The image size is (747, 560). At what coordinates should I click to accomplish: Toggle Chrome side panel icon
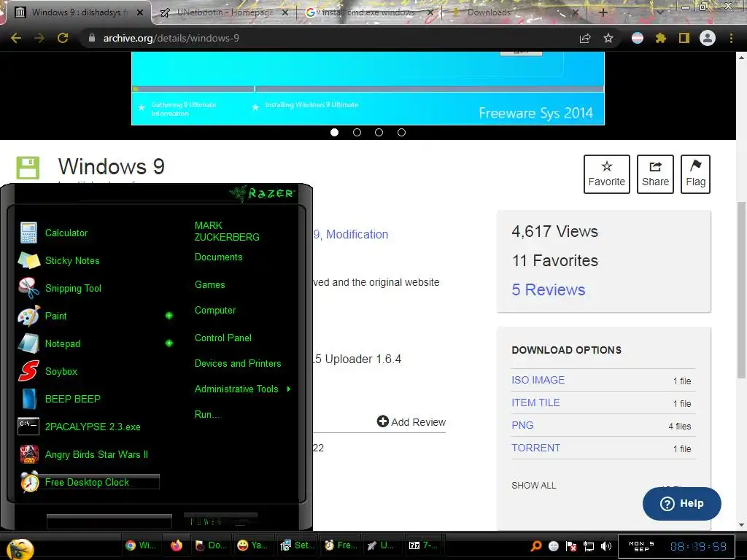684,38
